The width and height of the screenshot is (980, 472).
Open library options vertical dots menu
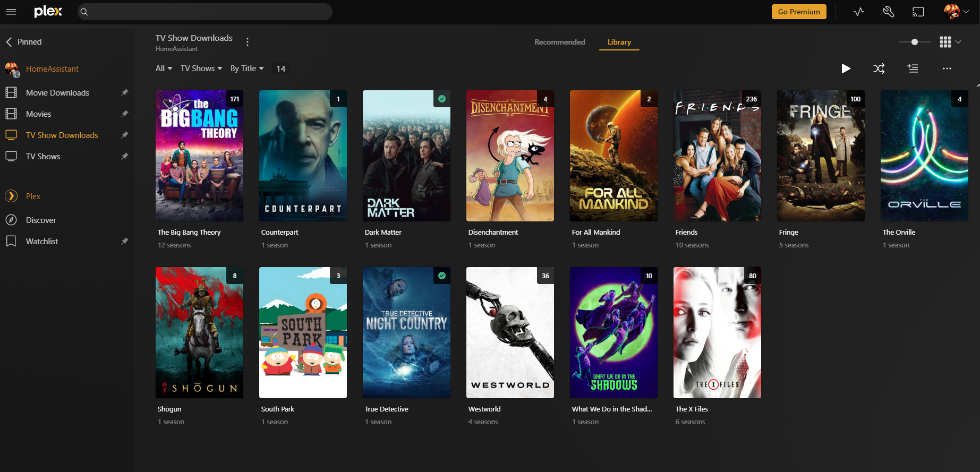[x=248, y=42]
